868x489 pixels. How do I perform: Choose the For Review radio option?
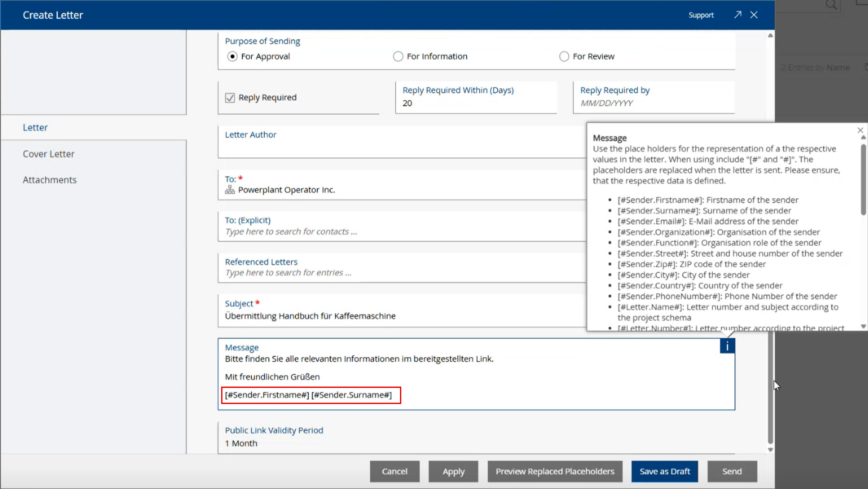pyautogui.click(x=564, y=57)
